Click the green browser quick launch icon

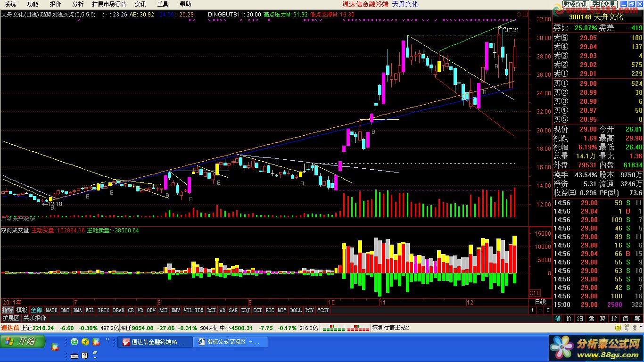click(74, 342)
